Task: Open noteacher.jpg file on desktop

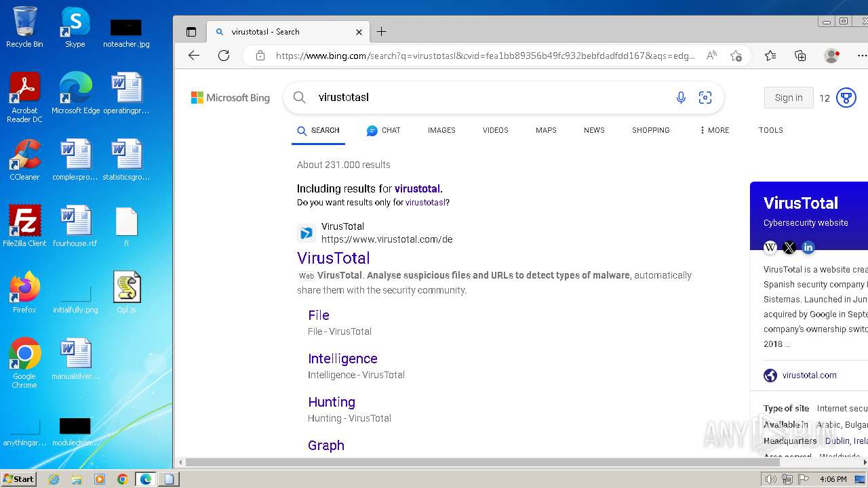Action: [x=126, y=33]
